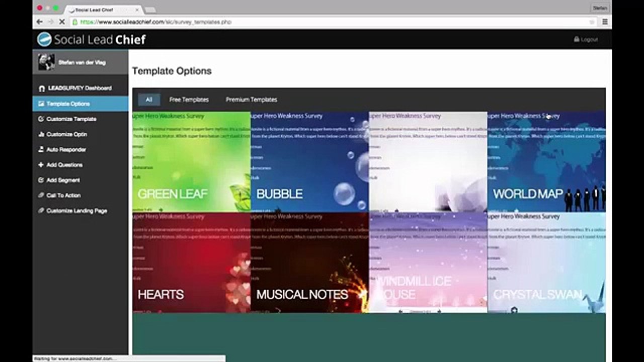
Task: Choose the CRYSTAL SWAN template
Action: 546,262
